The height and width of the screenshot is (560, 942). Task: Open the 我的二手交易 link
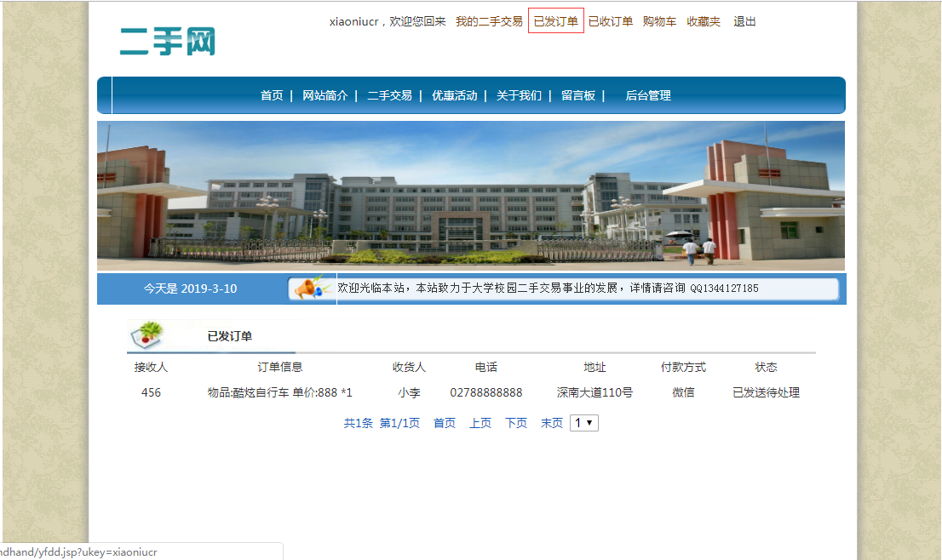[x=489, y=21]
